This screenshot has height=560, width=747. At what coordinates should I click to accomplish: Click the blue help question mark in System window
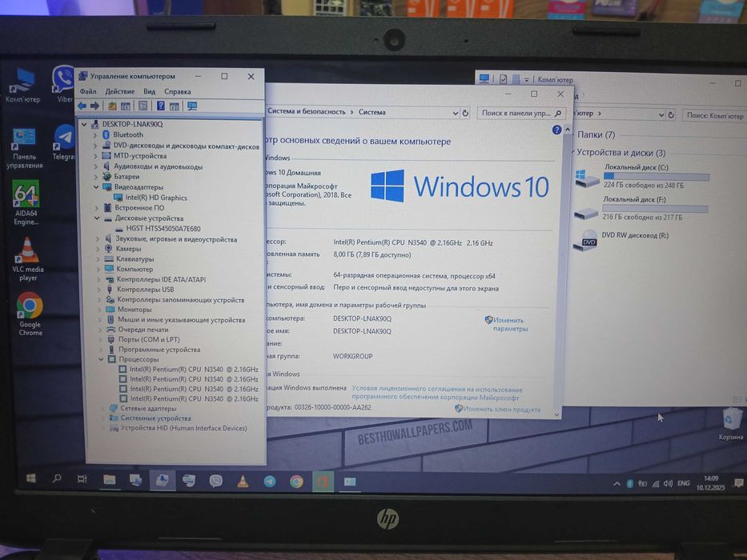(x=556, y=130)
